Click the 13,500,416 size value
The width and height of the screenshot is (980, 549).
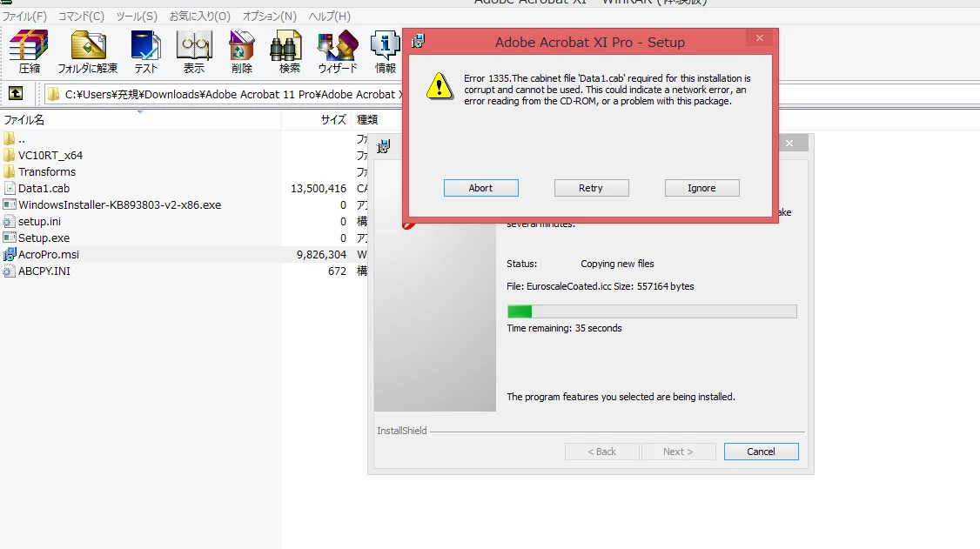319,188
